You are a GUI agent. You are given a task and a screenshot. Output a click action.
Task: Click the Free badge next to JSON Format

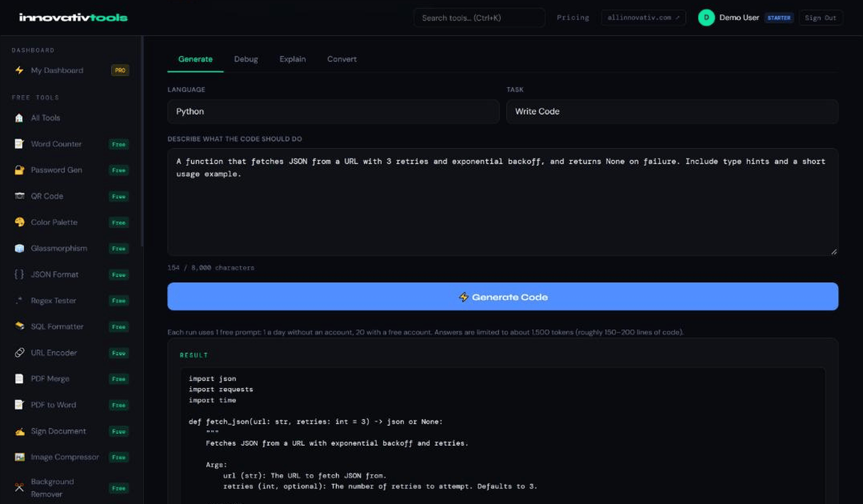click(x=119, y=274)
